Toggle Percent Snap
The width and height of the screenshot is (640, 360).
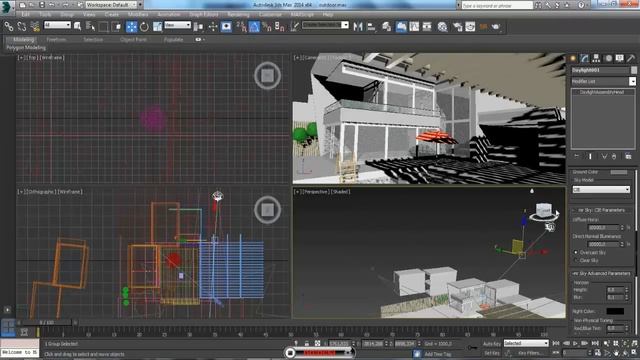click(x=267, y=27)
